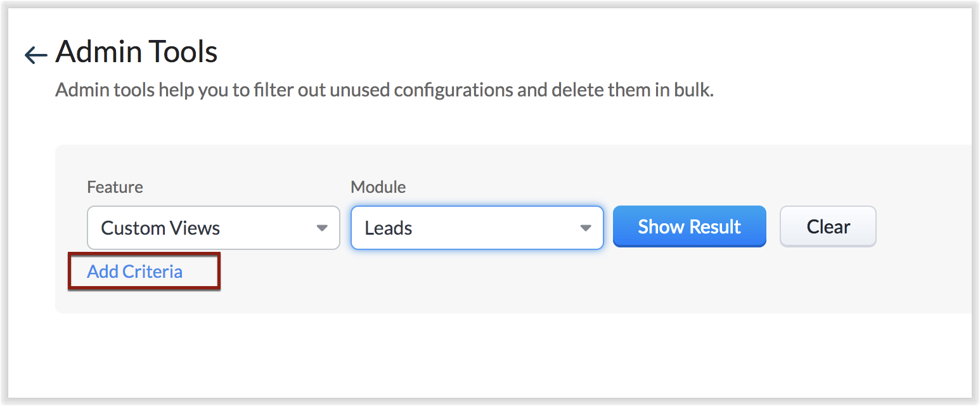Screen dimensions: 980x406
Task: Select the Leads text in Module box
Action: pyautogui.click(x=389, y=228)
